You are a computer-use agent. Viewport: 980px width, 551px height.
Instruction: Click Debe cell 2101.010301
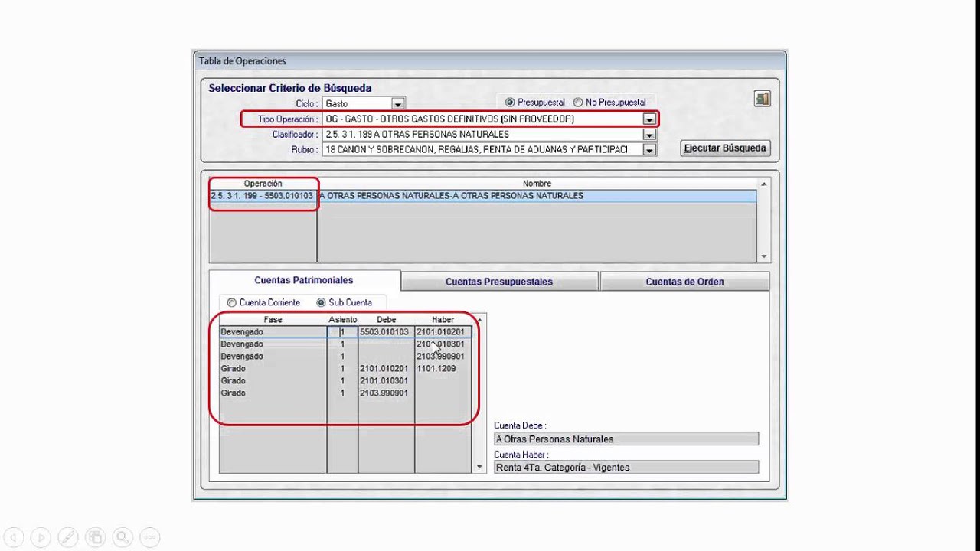[x=386, y=381]
